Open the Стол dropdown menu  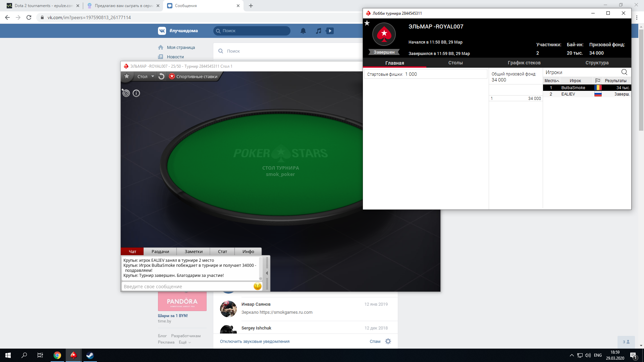146,76
